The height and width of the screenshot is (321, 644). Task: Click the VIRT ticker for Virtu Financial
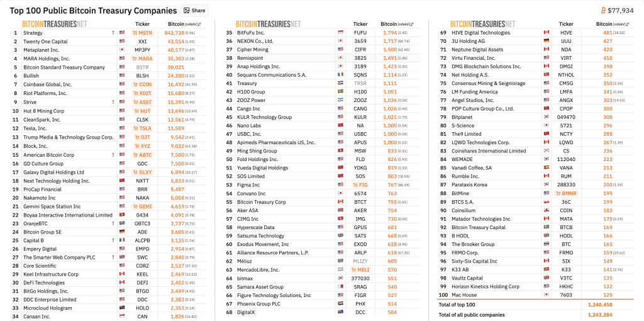[x=567, y=58]
